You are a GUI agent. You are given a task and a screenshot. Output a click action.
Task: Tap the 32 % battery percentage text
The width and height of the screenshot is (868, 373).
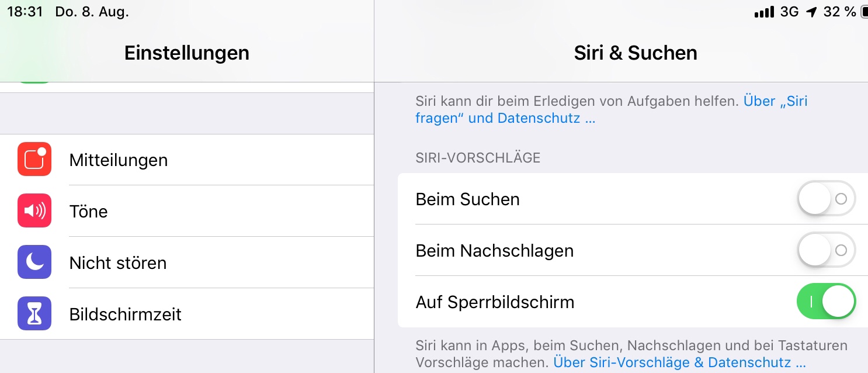tap(839, 12)
